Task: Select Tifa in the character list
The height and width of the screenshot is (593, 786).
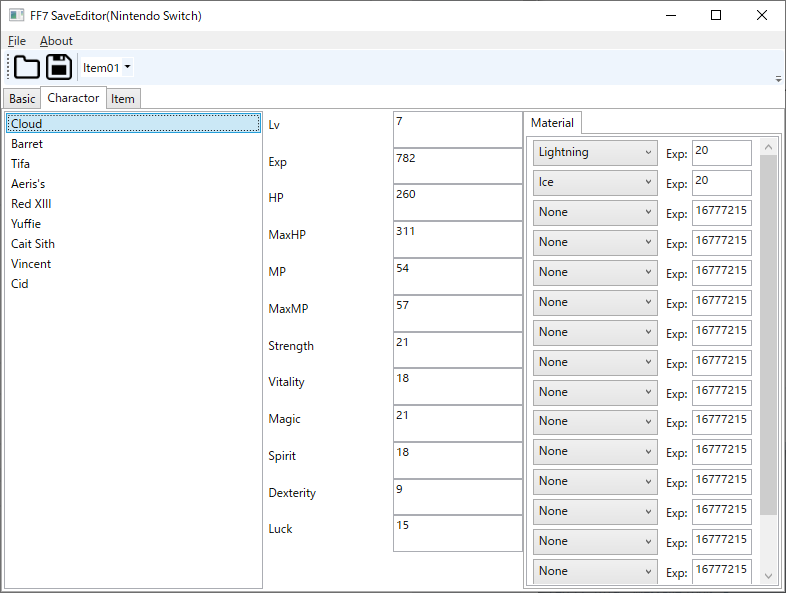Action: click(133, 164)
